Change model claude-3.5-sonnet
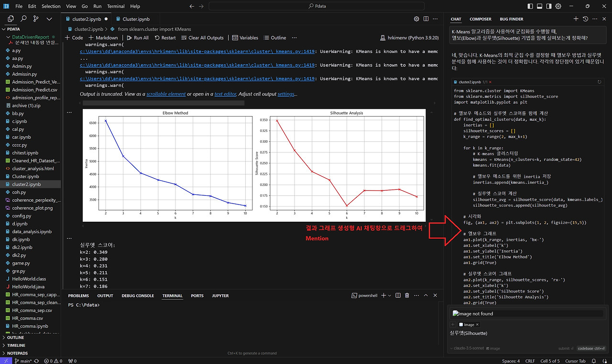 [467, 348]
